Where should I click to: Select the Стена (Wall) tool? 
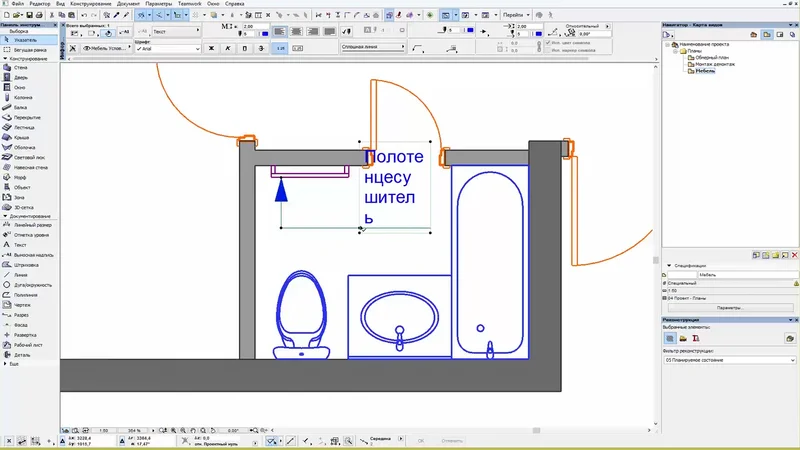[x=20, y=67]
